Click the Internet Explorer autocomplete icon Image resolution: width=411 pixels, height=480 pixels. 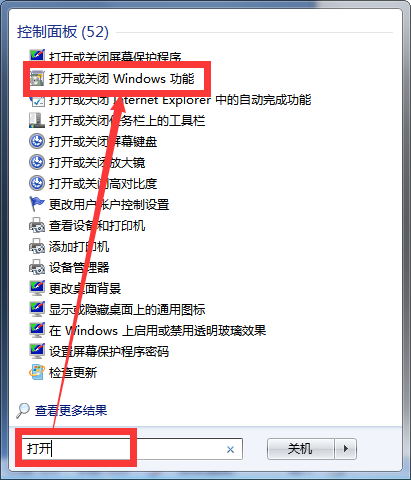pos(37,100)
